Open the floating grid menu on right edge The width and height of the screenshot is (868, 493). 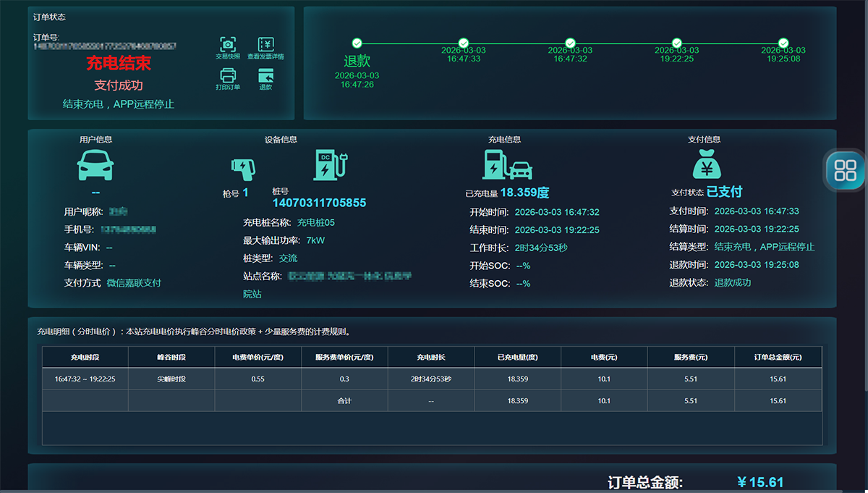pos(845,172)
